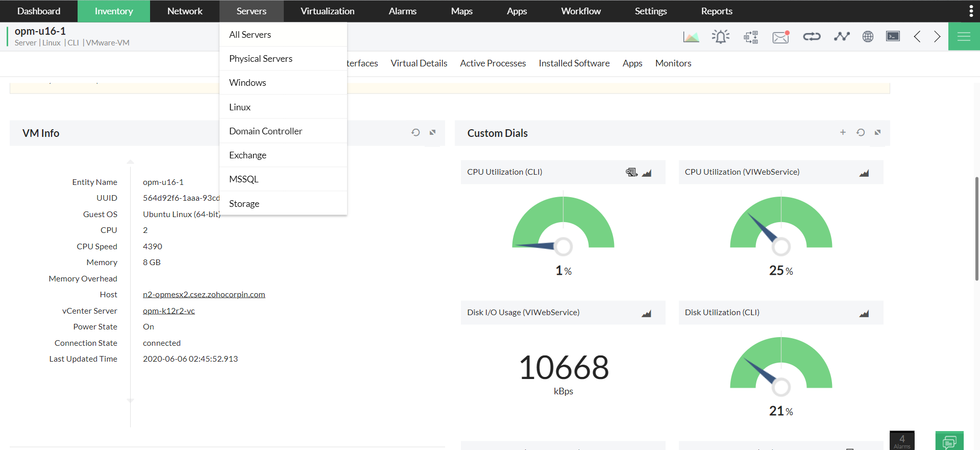Screen dimensions: 980x450
Task: Click the line trend graph icon
Action: pyautogui.click(x=842, y=36)
